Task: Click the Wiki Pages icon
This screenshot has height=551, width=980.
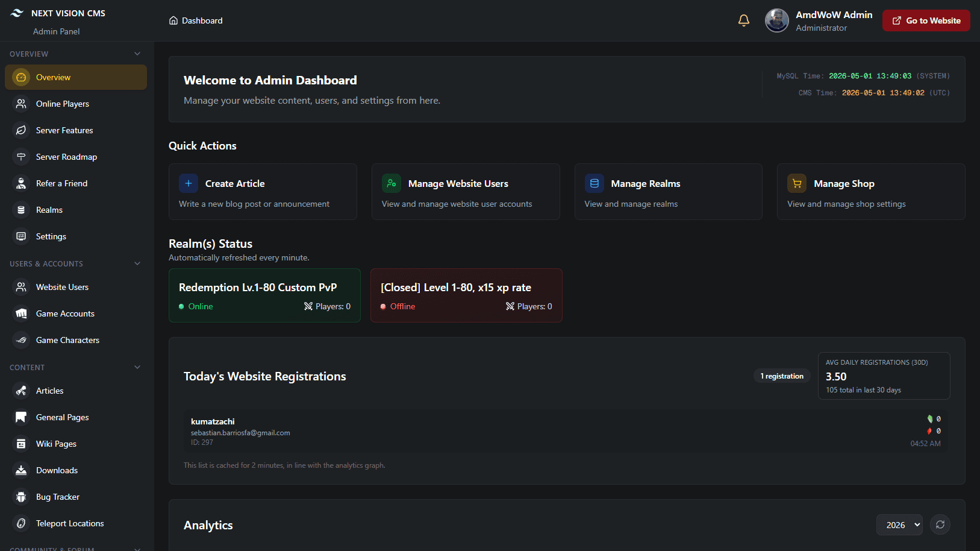Action: [21, 444]
